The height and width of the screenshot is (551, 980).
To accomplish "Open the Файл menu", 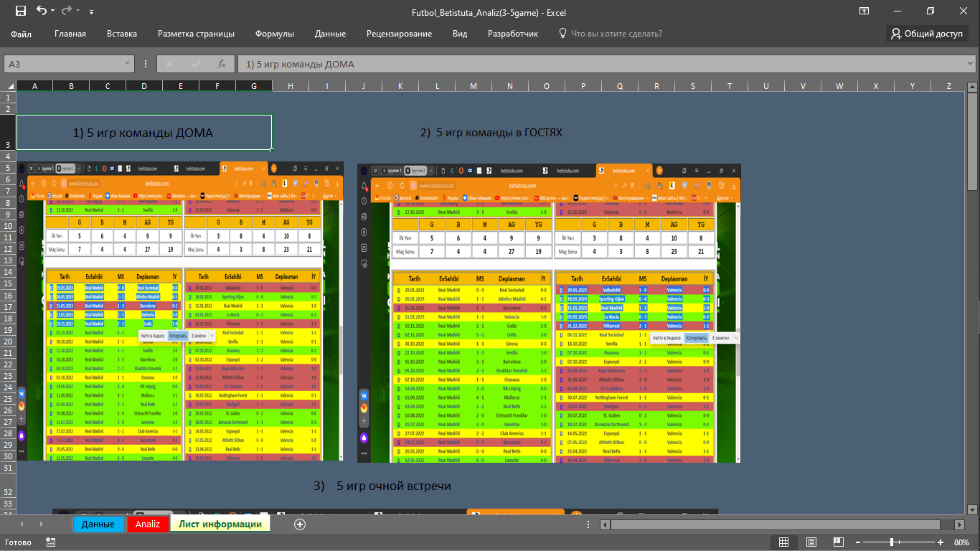I will click(22, 34).
